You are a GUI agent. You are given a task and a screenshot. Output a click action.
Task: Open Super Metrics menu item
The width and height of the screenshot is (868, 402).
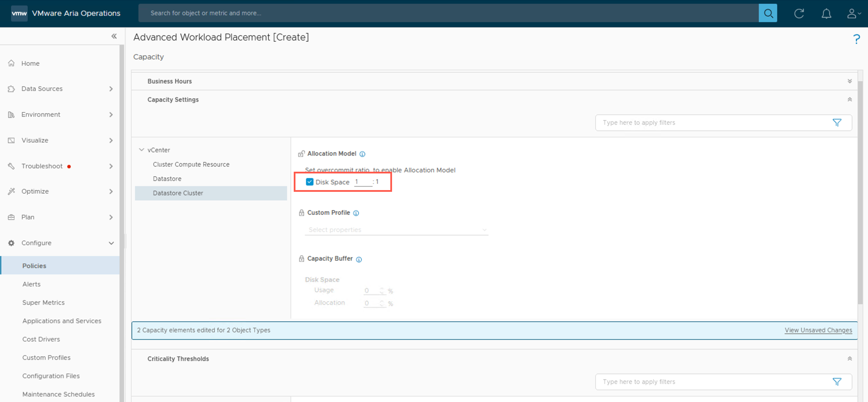coord(43,302)
